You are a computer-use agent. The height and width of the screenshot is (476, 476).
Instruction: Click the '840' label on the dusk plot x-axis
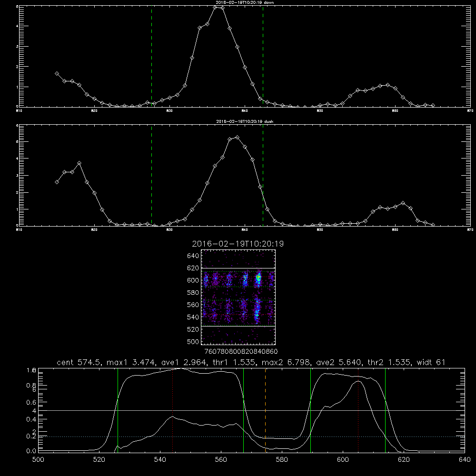click(x=245, y=230)
